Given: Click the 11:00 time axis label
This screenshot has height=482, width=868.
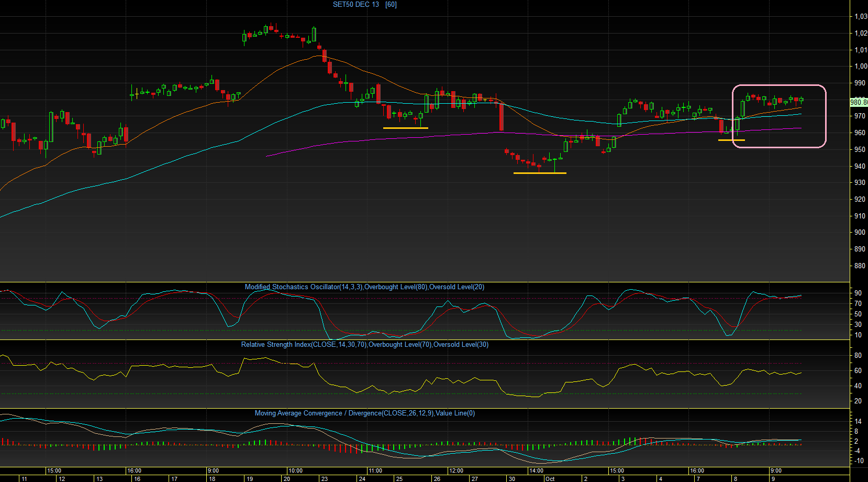Looking at the screenshot, I should (375, 470).
